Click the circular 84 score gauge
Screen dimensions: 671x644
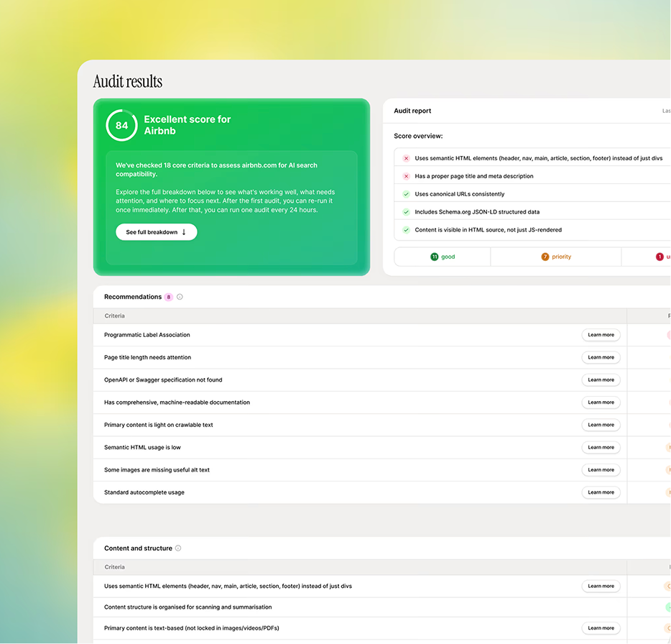[121, 125]
